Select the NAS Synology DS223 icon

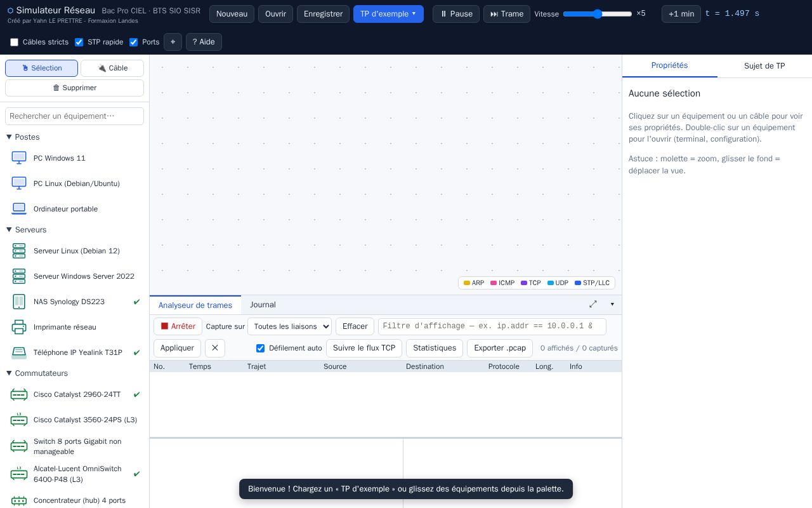pos(19,302)
